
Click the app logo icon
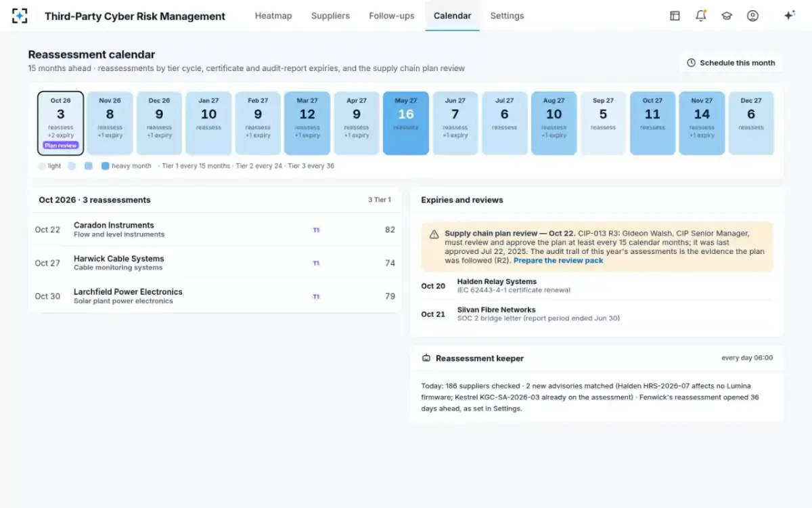[20, 16]
